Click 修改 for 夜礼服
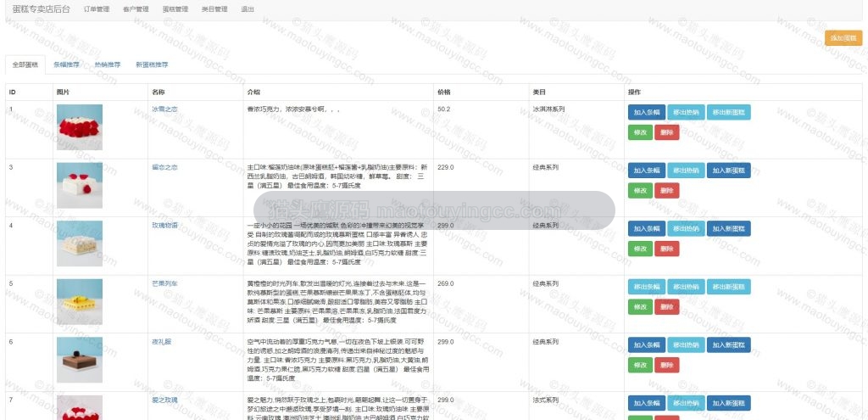The width and height of the screenshot is (868, 420). click(x=640, y=365)
